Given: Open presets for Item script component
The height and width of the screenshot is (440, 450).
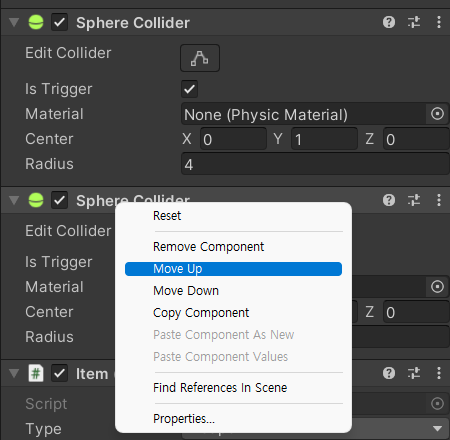Looking at the screenshot, I should [414, 373].
